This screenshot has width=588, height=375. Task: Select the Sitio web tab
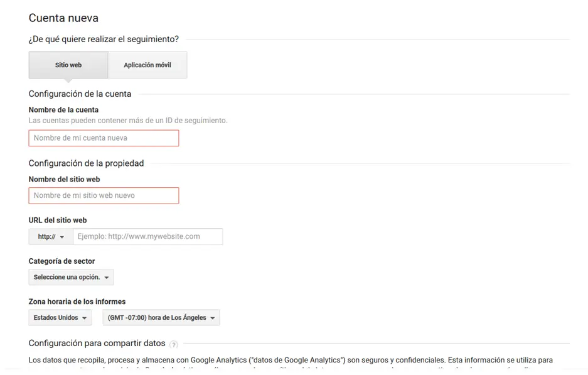point(68,65)
